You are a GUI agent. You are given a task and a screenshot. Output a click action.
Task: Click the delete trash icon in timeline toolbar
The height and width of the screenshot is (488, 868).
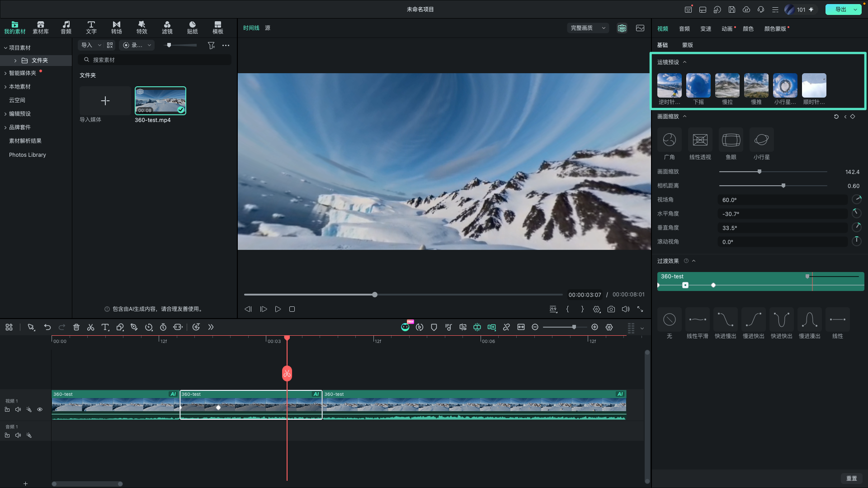(x=76, y=327)
